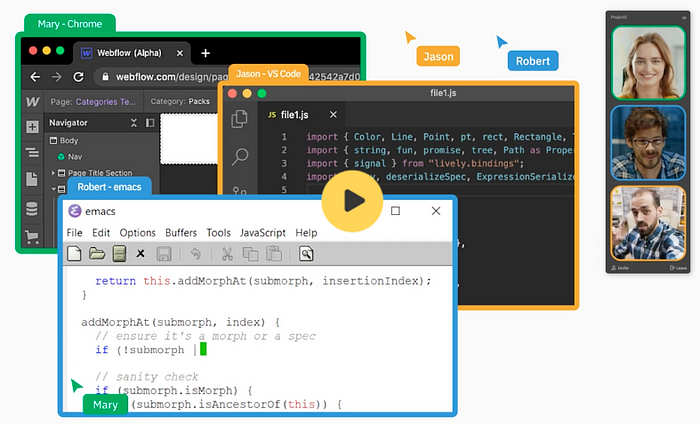This screenshot has height=424, width=700.
Task: Open the Page: Categories Te... selector
Action: click(x=93, y=102)
